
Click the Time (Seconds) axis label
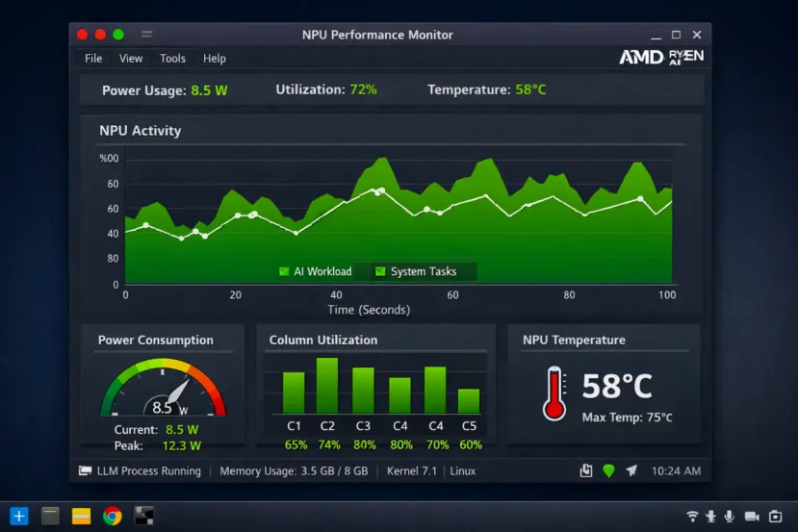click(x=369, y=310)
